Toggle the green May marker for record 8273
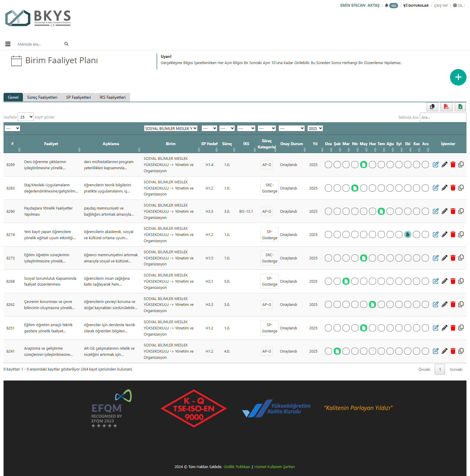 (x=364, y=258)
